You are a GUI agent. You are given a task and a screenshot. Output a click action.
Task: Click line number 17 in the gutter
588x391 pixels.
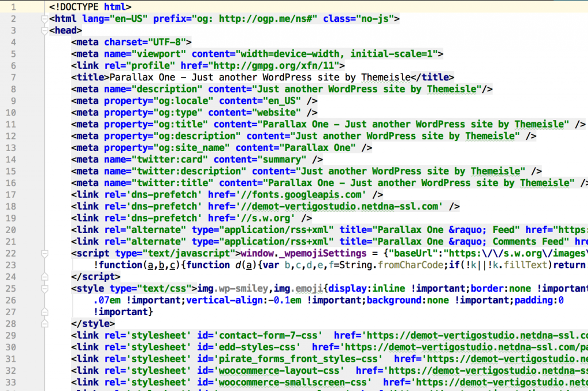[x=11, y=195]
